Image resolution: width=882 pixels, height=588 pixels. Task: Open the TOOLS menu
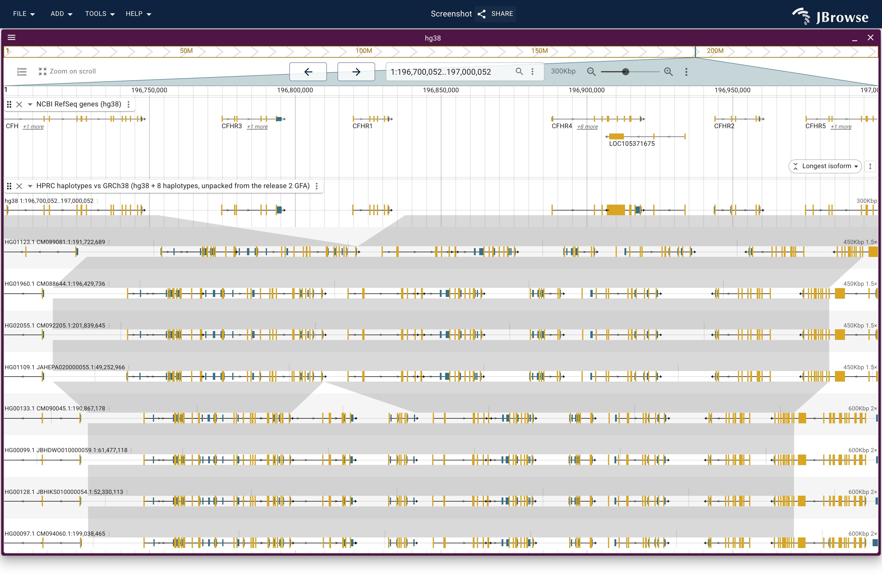[x=100, y=14]
